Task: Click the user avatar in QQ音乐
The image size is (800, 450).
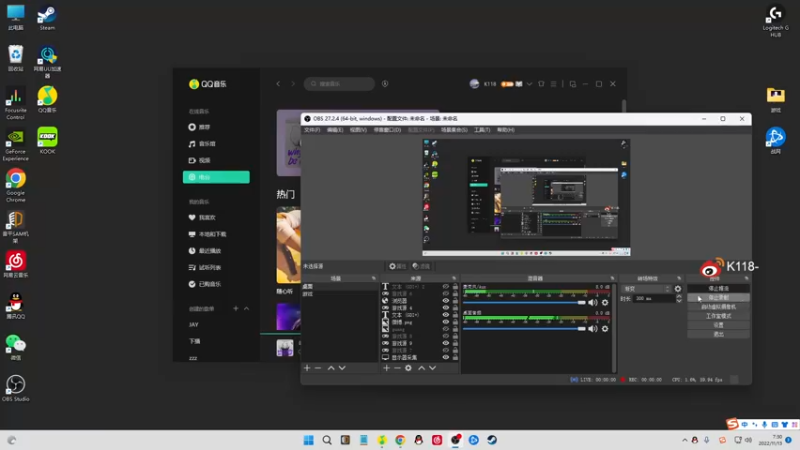Action: [474, 84]
